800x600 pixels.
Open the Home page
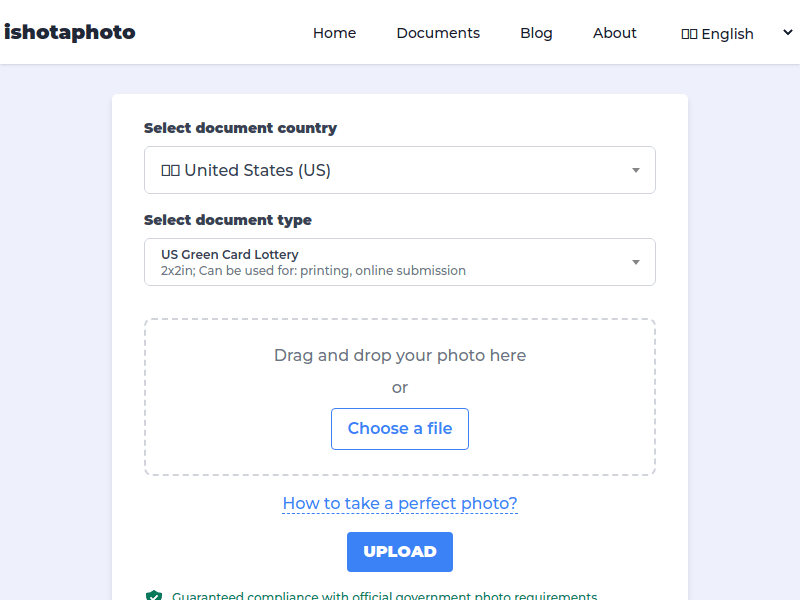334,33
